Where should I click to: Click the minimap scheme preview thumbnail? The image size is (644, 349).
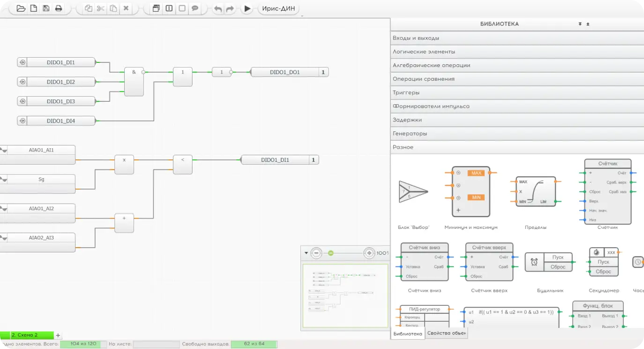345,295
